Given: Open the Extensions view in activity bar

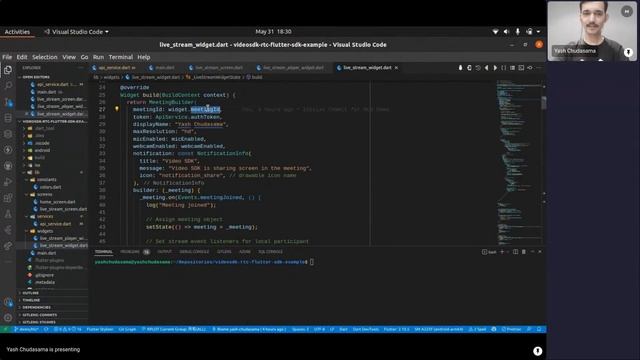Looking at the screenshot, I should [x=8, y=198].
